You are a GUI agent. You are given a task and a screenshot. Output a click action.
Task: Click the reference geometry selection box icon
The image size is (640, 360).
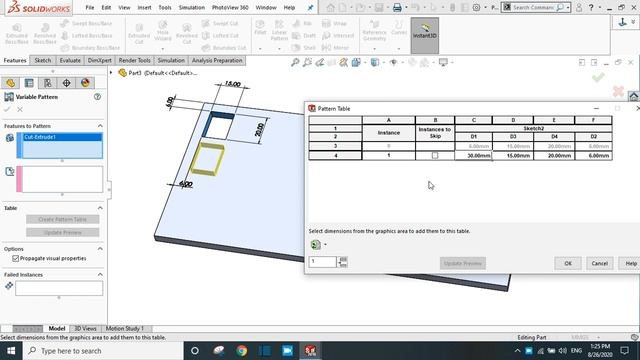[x=10, y=171]
